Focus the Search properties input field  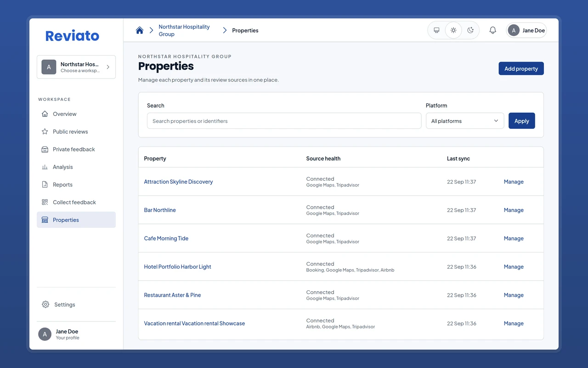point(284,121)
